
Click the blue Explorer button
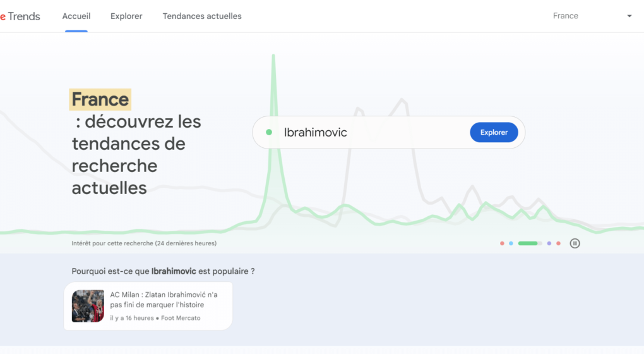(494, 132)
